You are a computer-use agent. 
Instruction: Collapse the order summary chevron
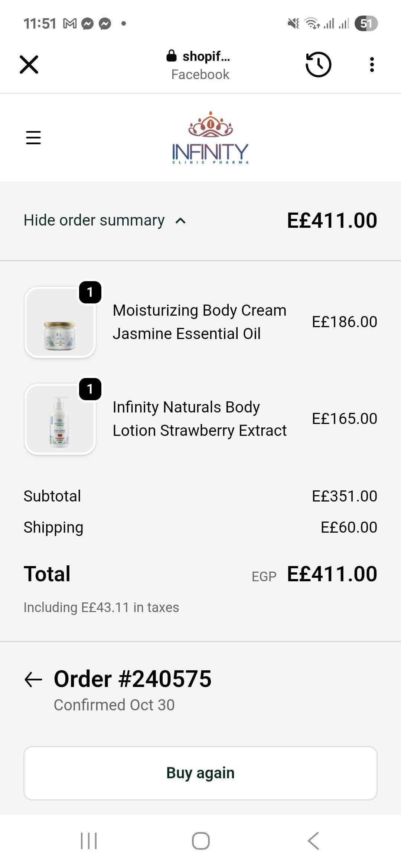tap(180, 221)
